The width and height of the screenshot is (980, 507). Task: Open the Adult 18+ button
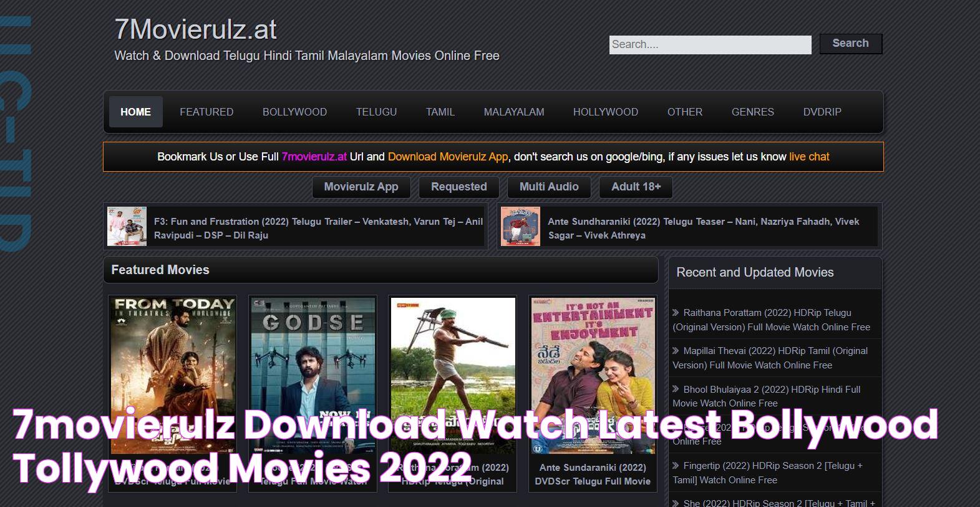coord(636,187)
